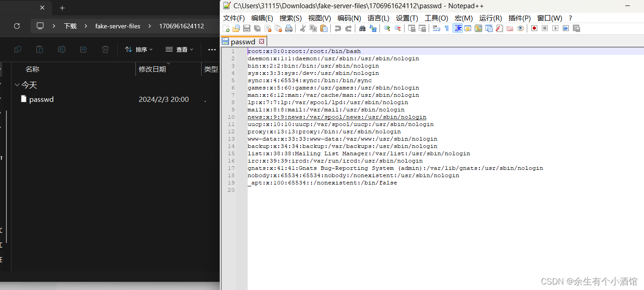Click the Save recorded macro icon
Image resolution: width=644 pixels, height=290 pixels.
576,28
